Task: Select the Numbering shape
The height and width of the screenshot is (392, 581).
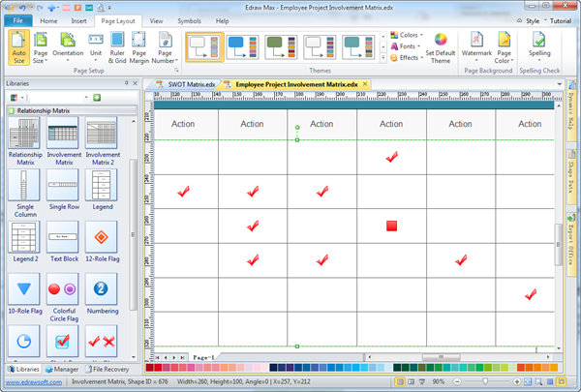Action: [x=103, y=294]
